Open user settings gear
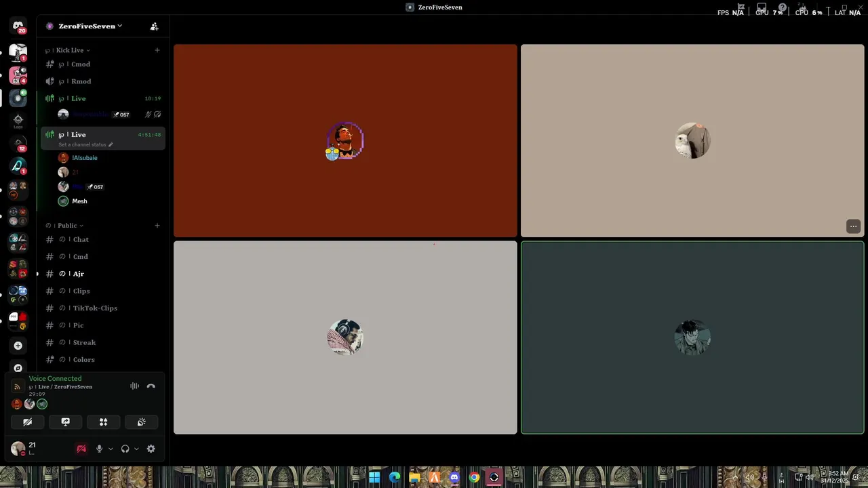The width and height of the screenshot is (868, 488). [x=151, y=449]
